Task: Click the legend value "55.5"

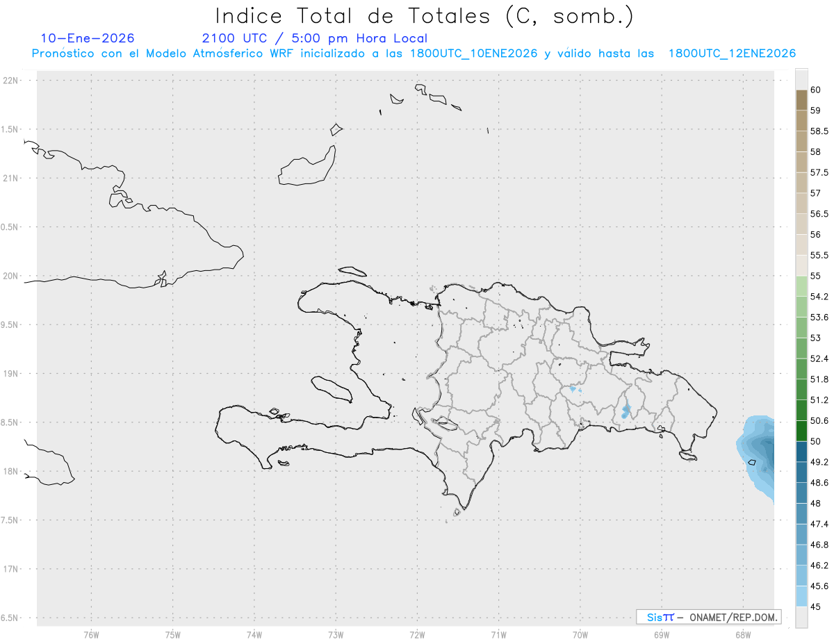Action: click(819, 255)
